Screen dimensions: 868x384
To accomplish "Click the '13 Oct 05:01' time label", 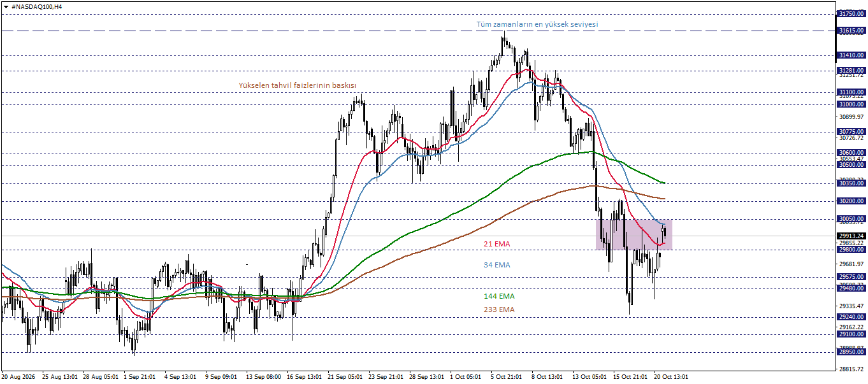I will point(590,377).
